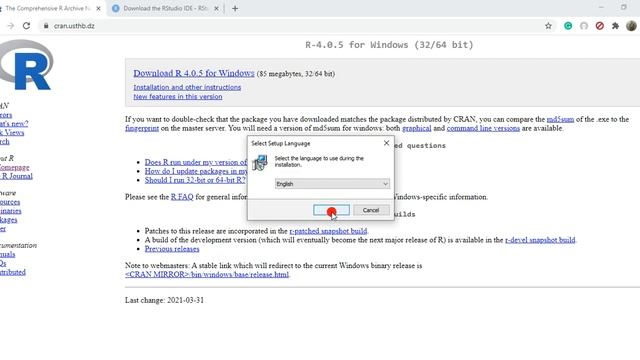Click Cancel in setup language dialog

coord(371,210)
